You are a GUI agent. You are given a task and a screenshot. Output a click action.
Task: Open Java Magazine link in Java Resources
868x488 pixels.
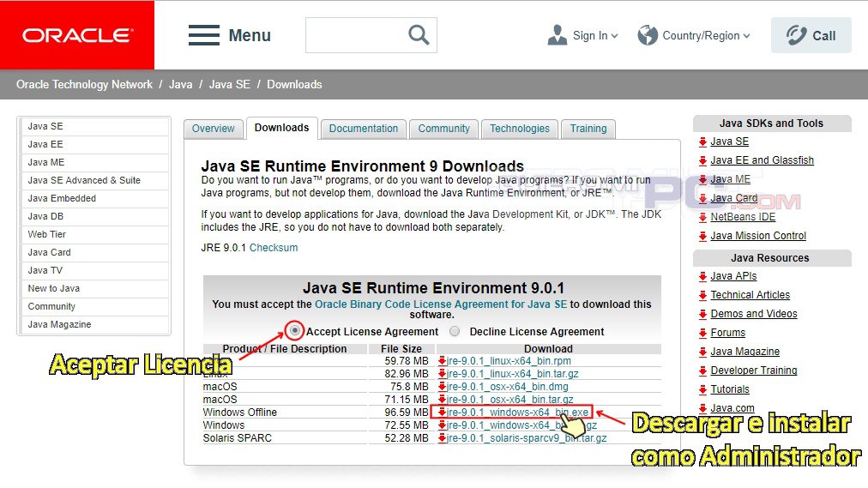pos(744,352)
